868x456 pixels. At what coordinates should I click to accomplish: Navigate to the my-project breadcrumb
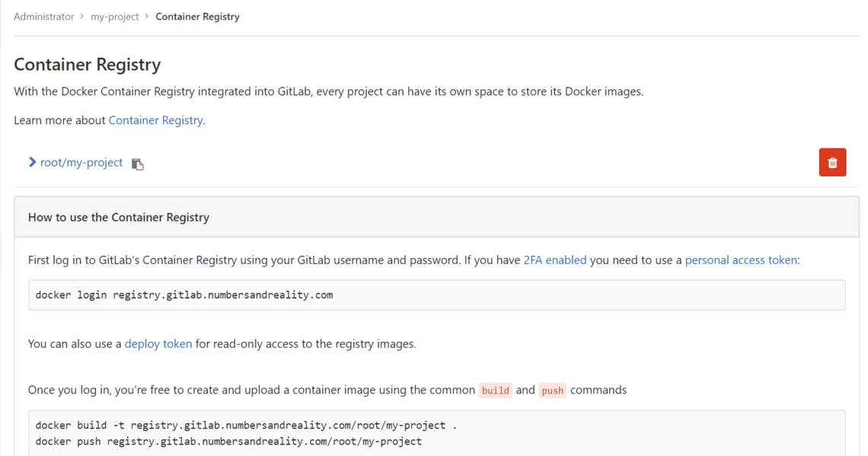coord(115,17)
